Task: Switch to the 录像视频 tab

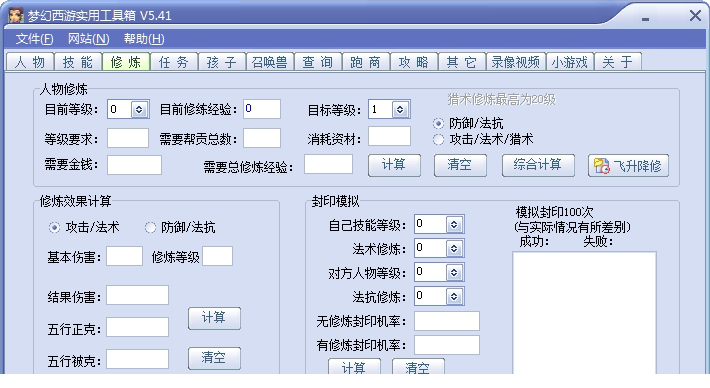Action: [x=516, y=62]
